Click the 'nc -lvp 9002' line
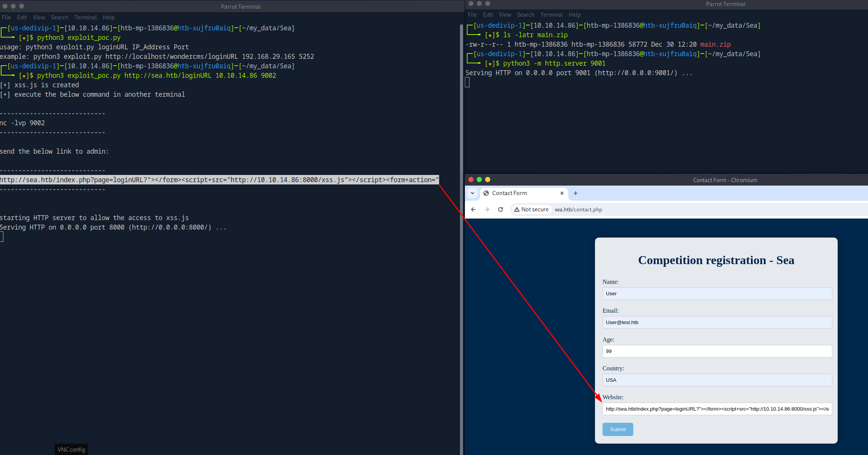The height and width of the screenshot is (455, 868). (x=22, y=123)
